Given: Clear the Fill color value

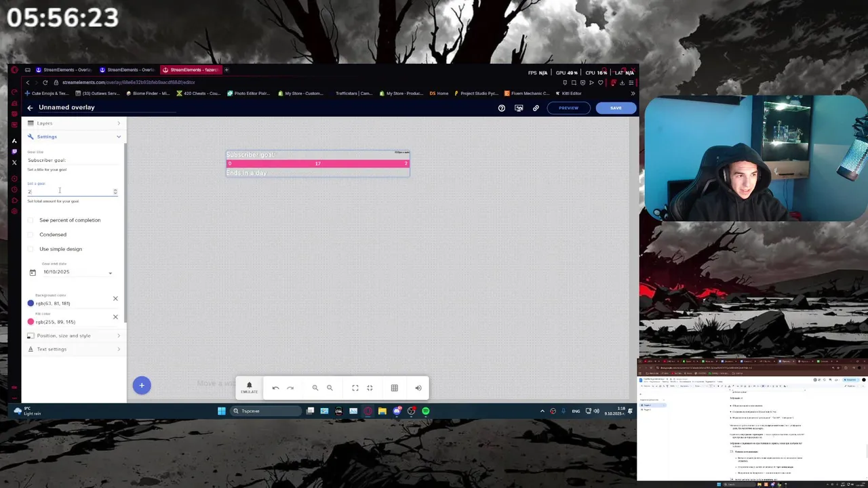Looking at the screenshot, I should point(115,317).
